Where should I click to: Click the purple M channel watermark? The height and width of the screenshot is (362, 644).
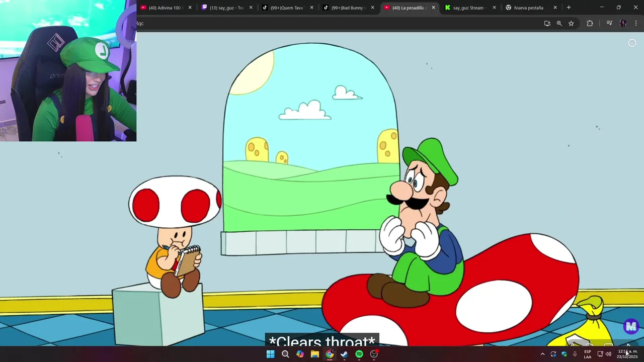point(631,326)
